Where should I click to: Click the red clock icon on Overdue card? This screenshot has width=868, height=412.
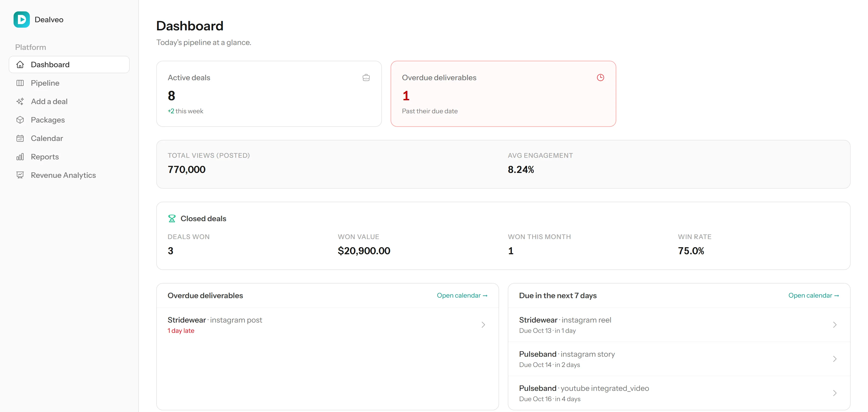coord(600,78)
